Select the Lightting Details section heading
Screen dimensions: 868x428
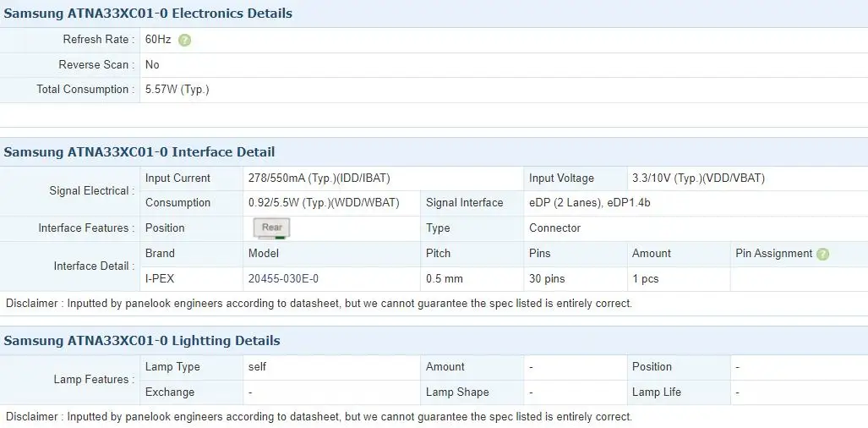point(142,341)
